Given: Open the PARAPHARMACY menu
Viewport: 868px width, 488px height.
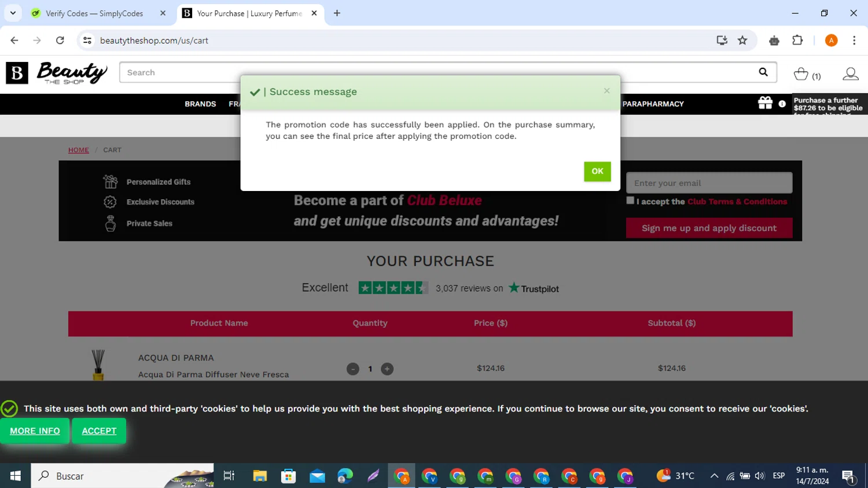Looking at the screenshot, I should click(653, 104).
